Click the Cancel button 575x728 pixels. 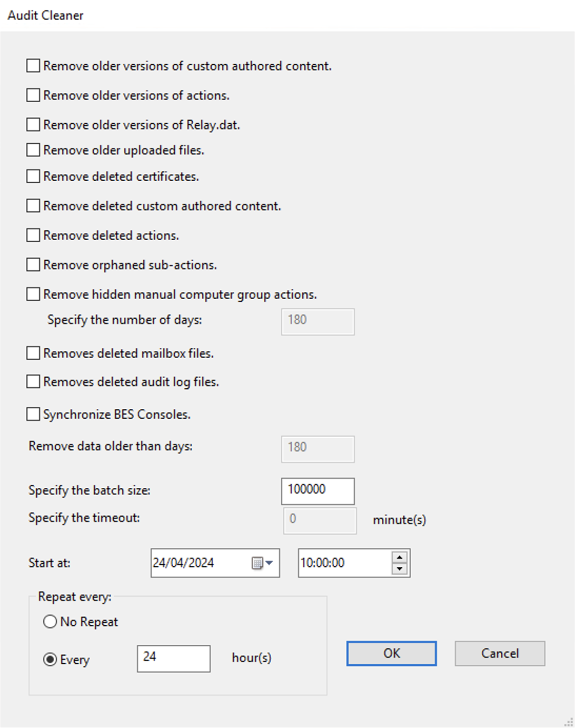click(x=499, y=654)
